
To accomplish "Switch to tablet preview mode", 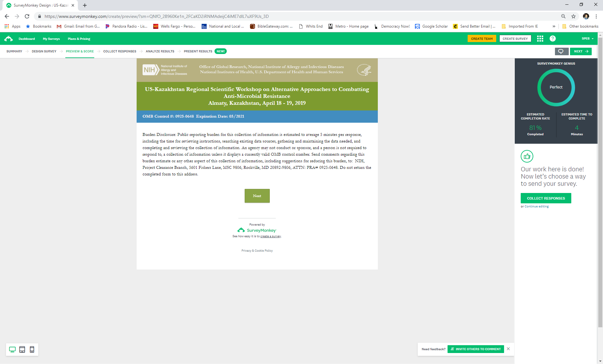I will [x=22, y=350].
